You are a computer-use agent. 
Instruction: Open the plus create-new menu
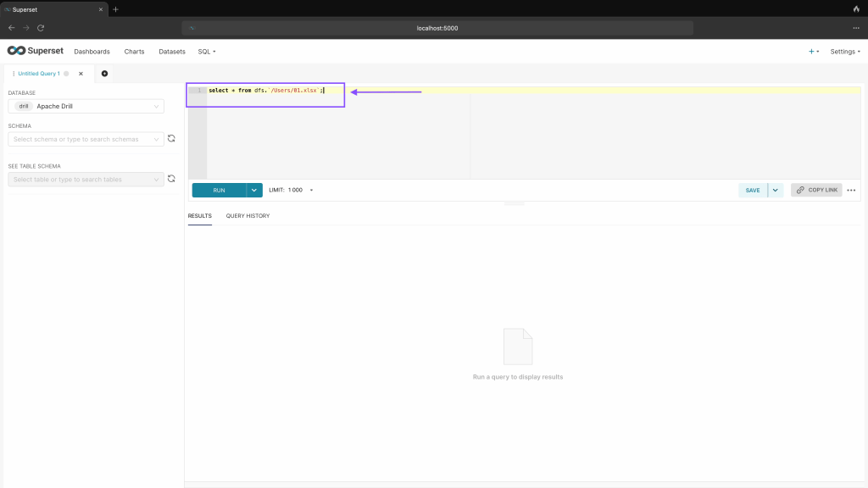click(x=813, y=52)
